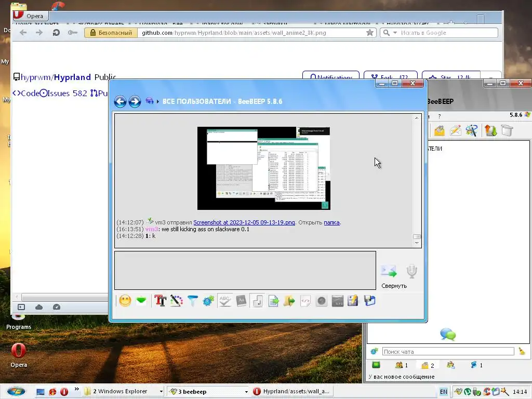
Task: Click the green arrow envelope icon
Action: tap(141, 301)
